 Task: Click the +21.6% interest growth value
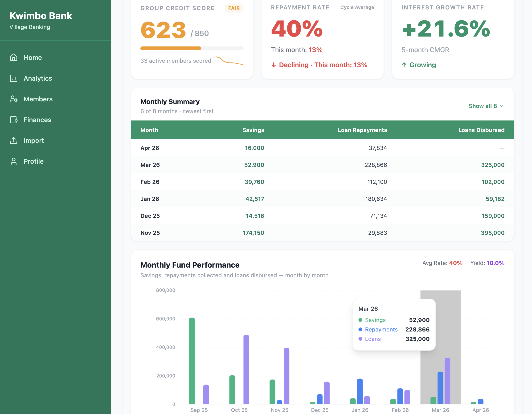coord(446,29)
